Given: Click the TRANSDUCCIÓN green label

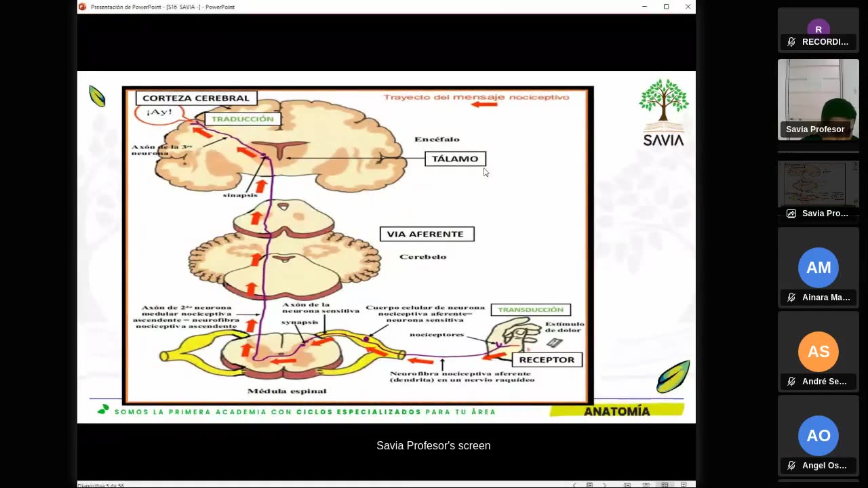Looking at the screenshot, I should pos(531,310).
